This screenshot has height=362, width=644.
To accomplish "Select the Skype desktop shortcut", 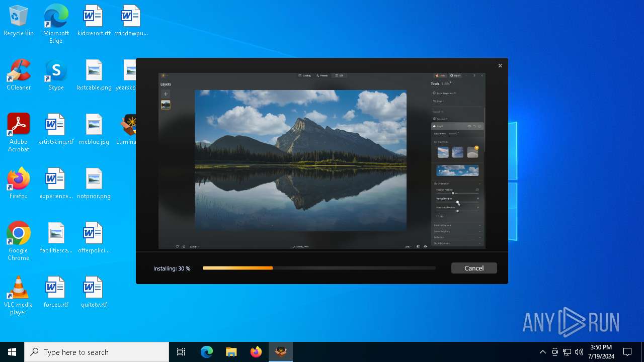I will click(x=56, y=75).
